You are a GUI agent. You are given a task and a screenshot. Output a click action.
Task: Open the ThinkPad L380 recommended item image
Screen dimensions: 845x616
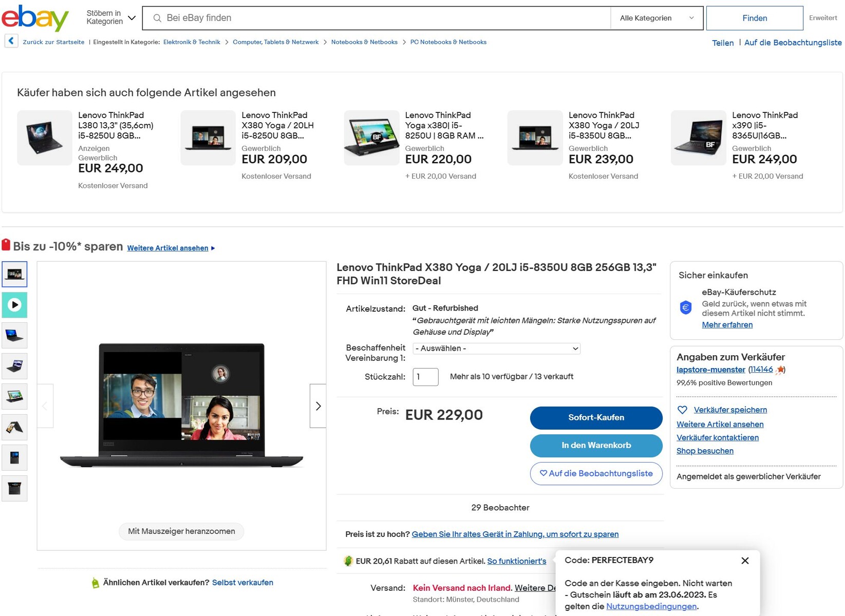click(x=45, y=138)
